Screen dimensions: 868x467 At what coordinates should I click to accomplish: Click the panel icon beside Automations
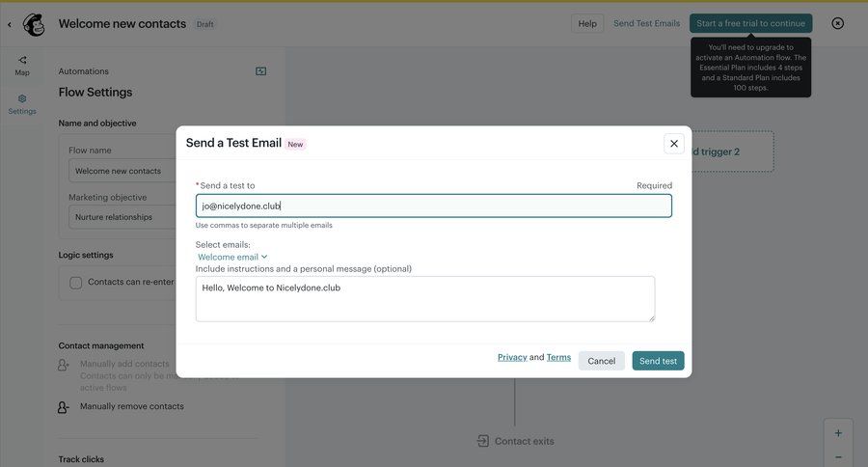coord(260,70)
